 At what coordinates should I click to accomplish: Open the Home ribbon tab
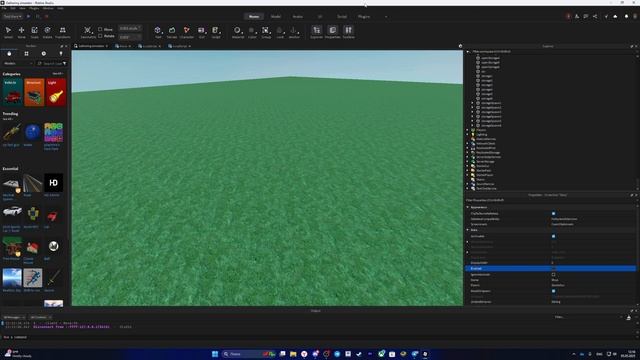coord(254,16)
